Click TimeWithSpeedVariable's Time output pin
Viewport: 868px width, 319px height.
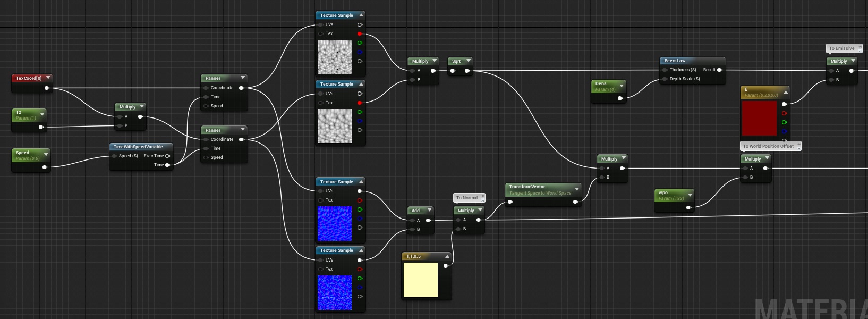point(168,165)
